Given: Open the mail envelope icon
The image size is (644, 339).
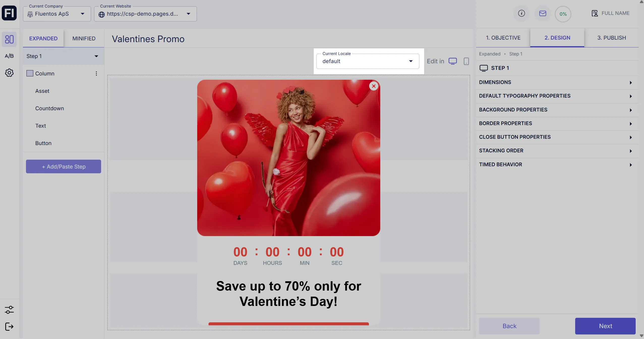Looking at the screenshot, I should point(543,13).
